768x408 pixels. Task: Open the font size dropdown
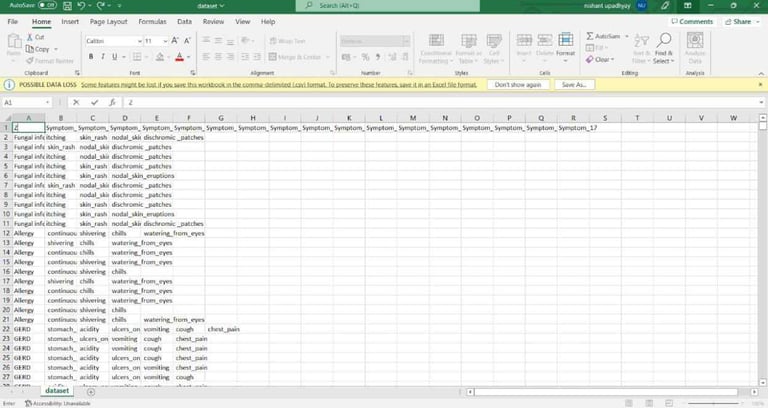tap(165, 41)
